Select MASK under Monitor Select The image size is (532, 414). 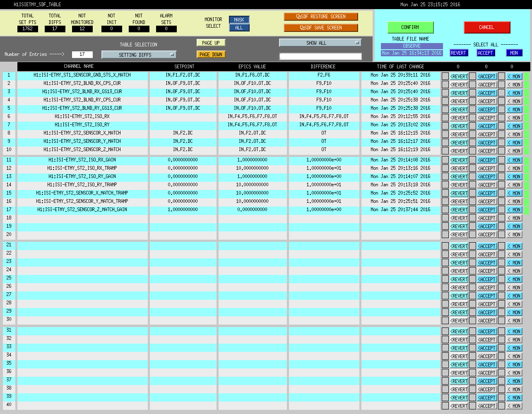pyautogui.click(x=239, y=19)
